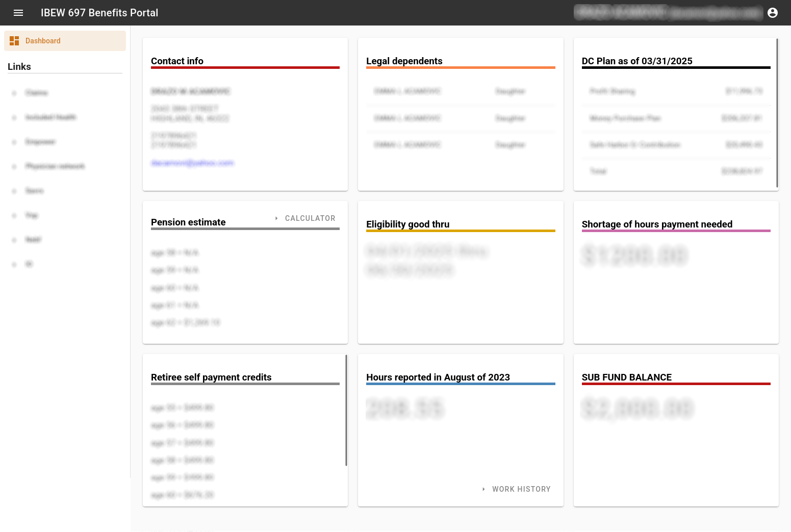Click the Pension estimate card heading

pyautogui.click(x=188, y=222)
